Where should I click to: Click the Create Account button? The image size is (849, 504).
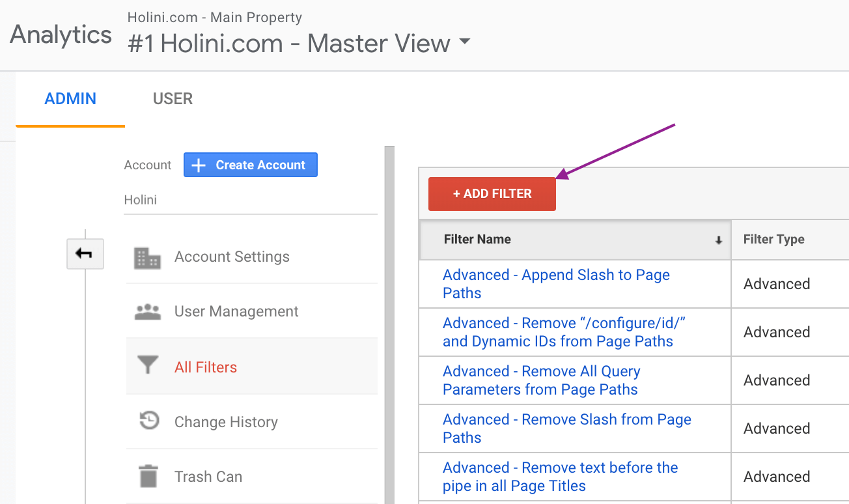pos(251,165)
